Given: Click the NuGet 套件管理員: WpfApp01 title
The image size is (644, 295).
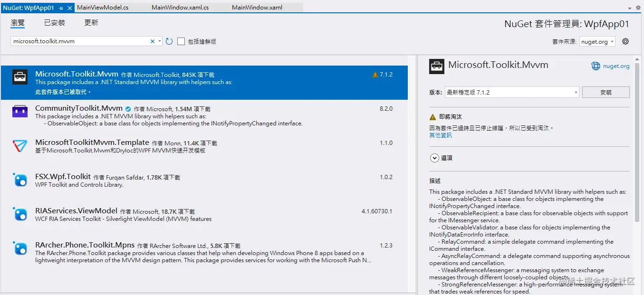Looking at the screenshot, I should tap(567, 24).
